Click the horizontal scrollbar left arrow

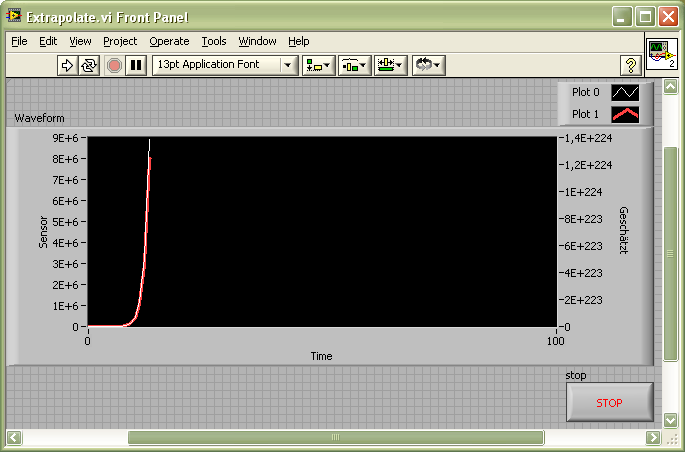pos(14,437)
